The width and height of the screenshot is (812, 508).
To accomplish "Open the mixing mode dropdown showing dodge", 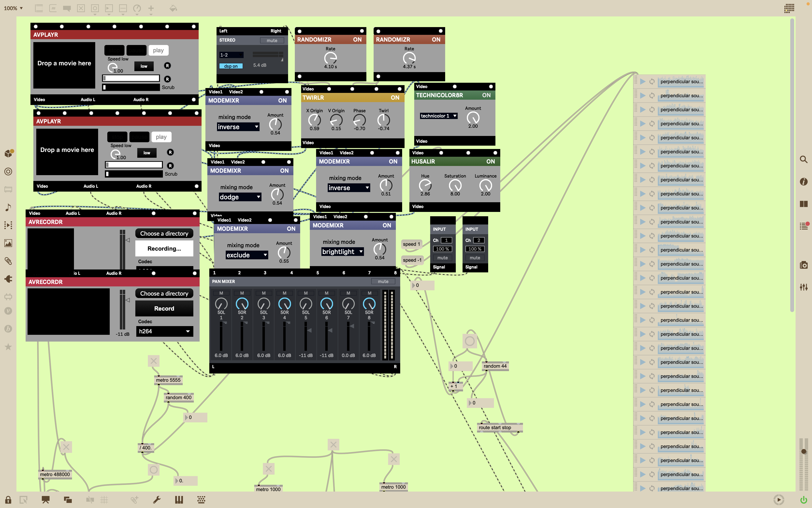I will 240,197.
